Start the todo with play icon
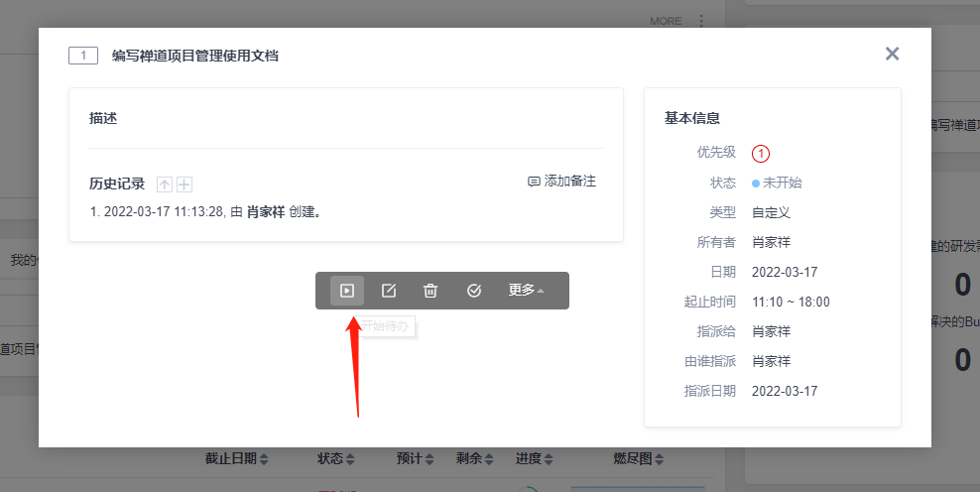The width and height of the screenshot is (980, 492). point(347,291)
